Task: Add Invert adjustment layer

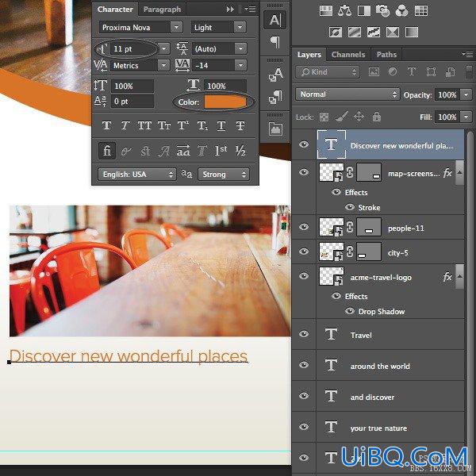Action: coord(335,32)
